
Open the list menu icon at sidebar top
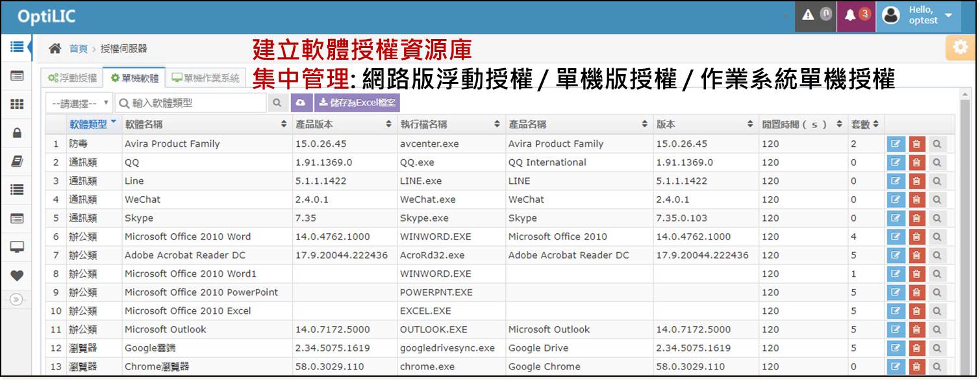tap(17, 47)
